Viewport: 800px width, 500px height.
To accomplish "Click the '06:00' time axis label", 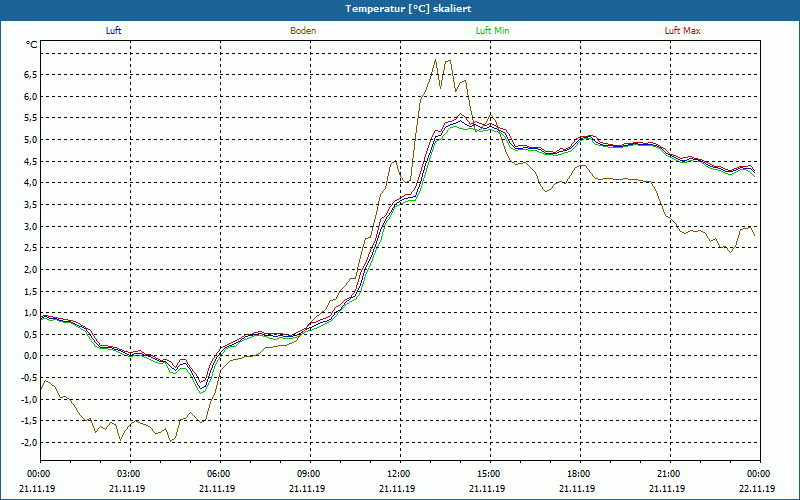I will [220, 474].
